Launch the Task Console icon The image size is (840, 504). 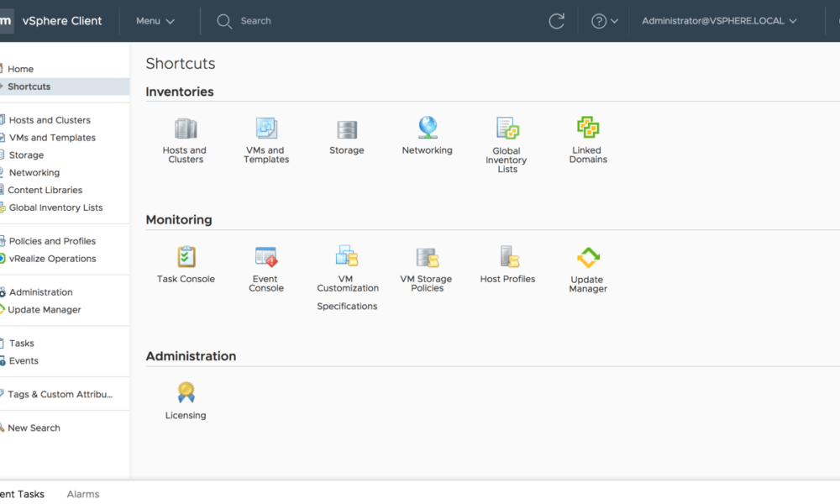[x=185, y=256]
